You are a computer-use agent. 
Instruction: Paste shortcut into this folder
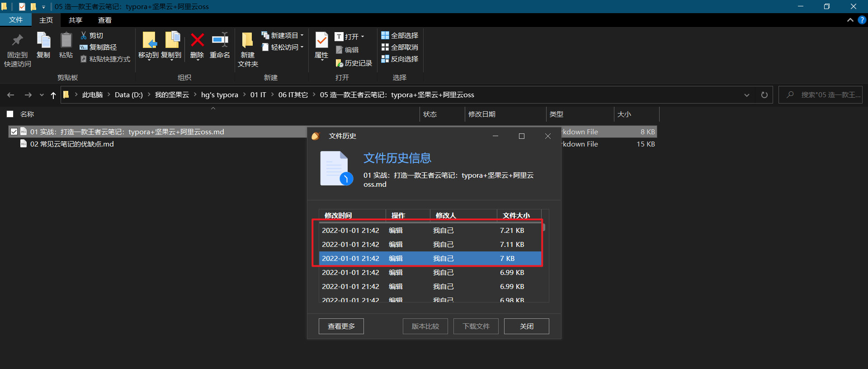pos(105,59)
